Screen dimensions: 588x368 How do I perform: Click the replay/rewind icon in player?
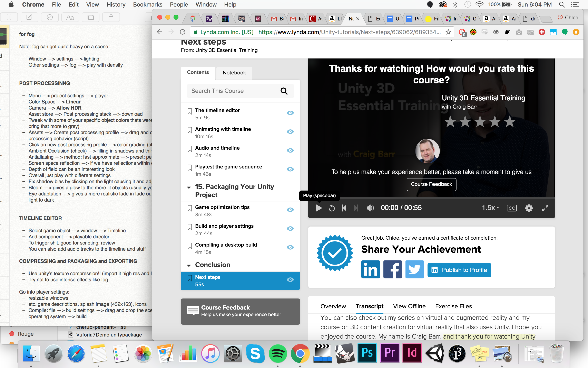click(332, 208)
